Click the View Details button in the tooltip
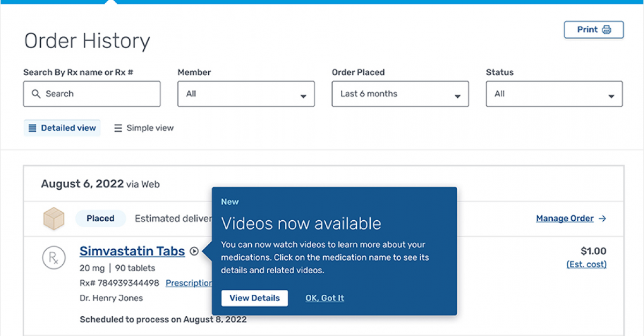The height and width of the screenshot is (336, 644). pos(254,298)
